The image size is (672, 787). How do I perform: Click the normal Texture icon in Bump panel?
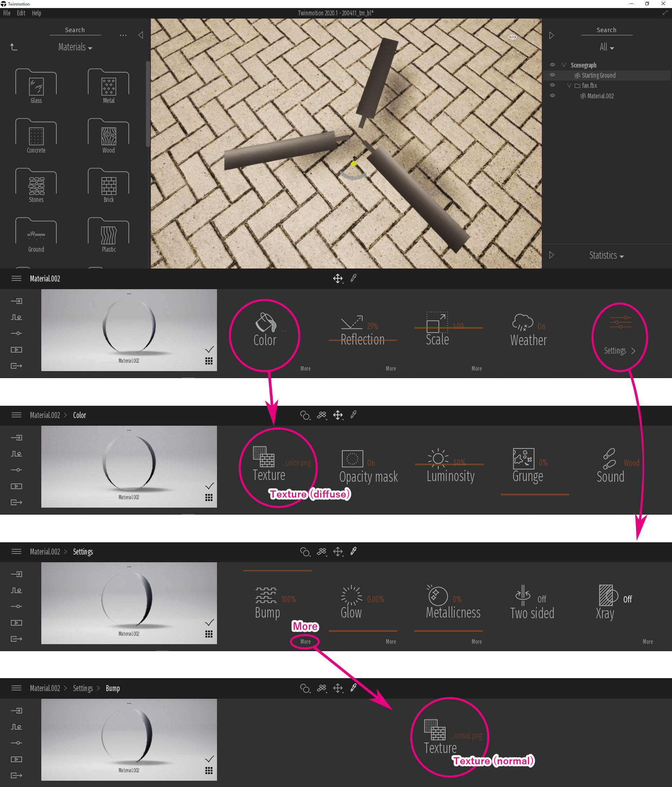coord(435,730)
